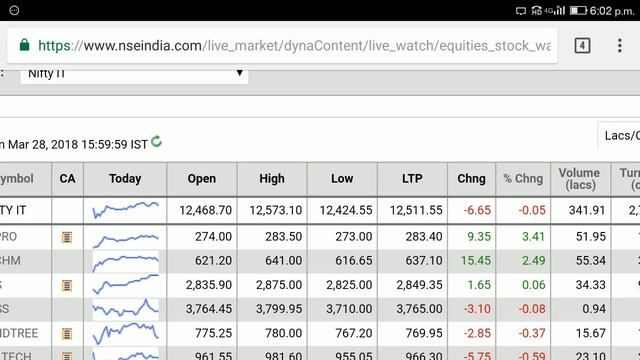640x360 pixels.
Task: Select the index open value 12,468.70
Action: (205, 210)
